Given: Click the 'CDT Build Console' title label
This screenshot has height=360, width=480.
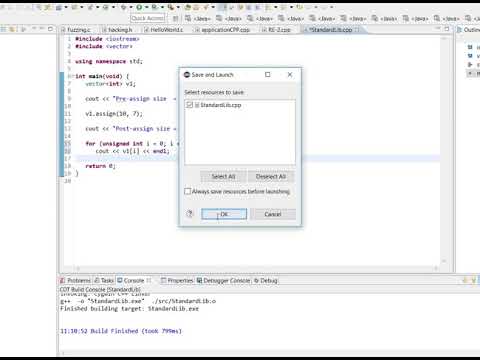Looking at the screenshot, I should tap(100, 289).
